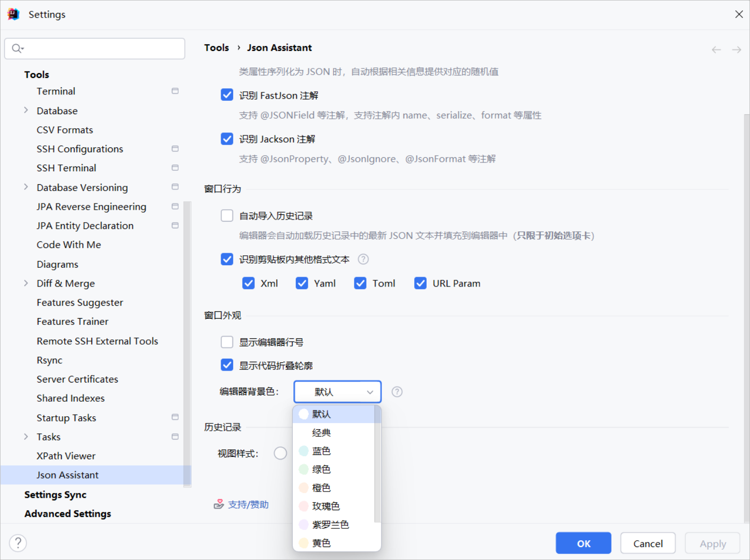Click the back navigation arrow icon

tap(716, 50)
